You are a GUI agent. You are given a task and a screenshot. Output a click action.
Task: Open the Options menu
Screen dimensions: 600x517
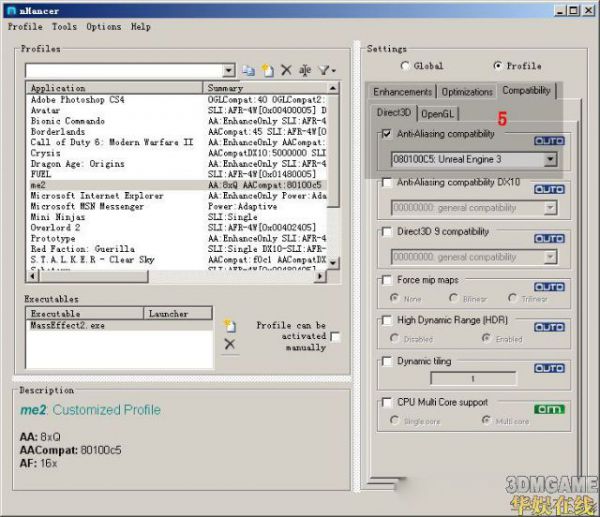[104, 27]
